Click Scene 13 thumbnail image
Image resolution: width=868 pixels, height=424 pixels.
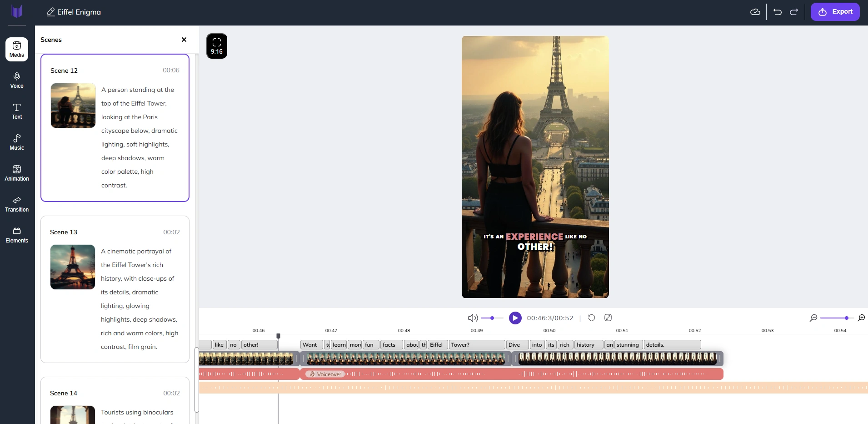tap(73, 267)
